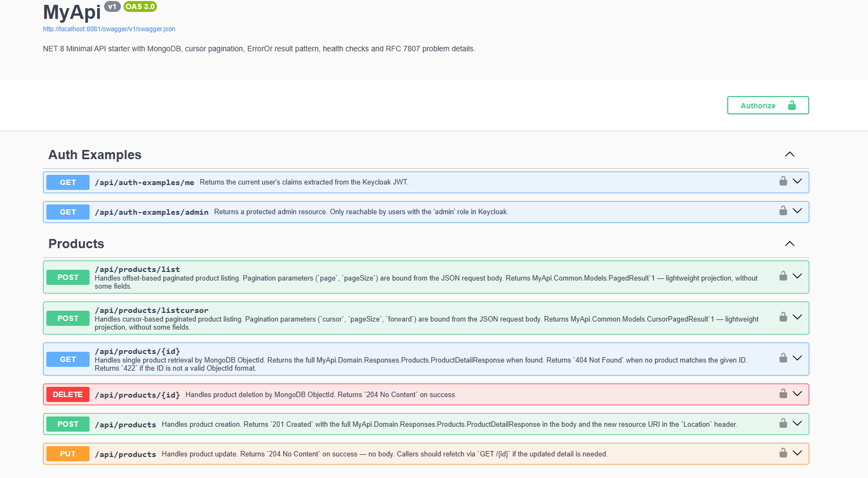Click the /api/products/list path text
Viewport: 868px width, 478px height.
138,269
